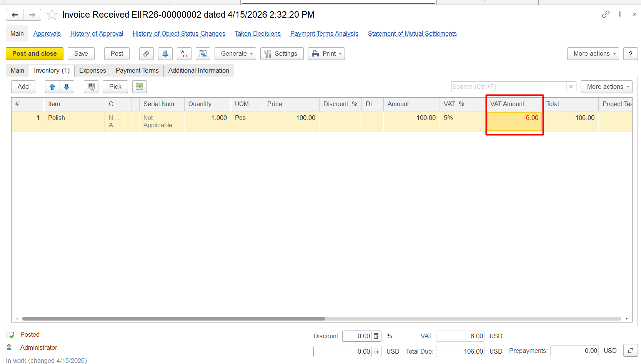Click the paperclip attachments icon

[x=146, y=54]
